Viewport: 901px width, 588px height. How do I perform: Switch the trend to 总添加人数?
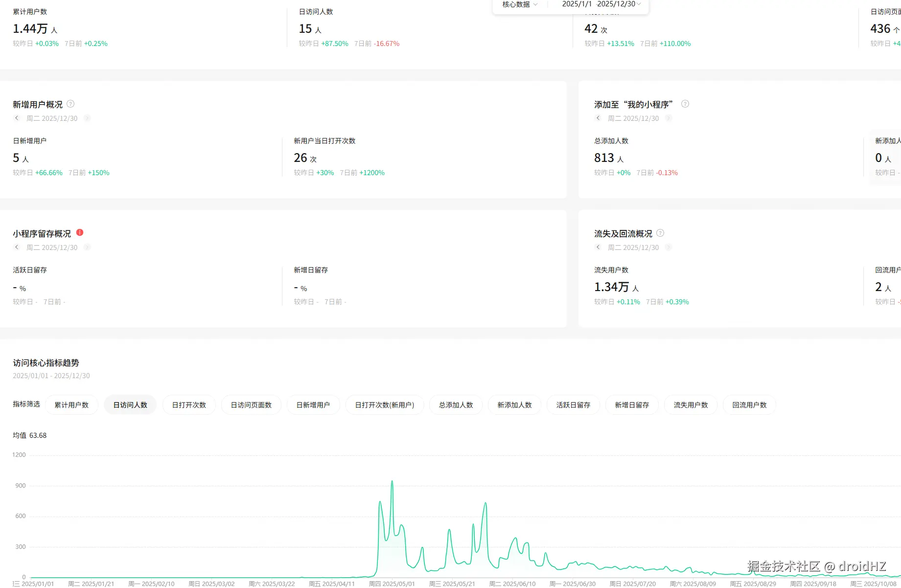click(x=456, y=405)
